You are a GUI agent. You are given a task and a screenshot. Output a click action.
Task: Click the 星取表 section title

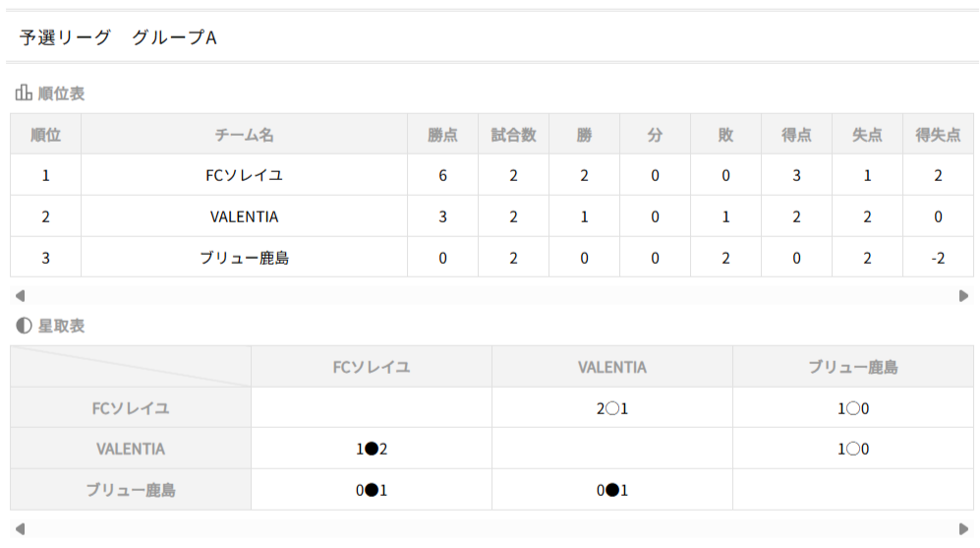[x=61, y=326]
